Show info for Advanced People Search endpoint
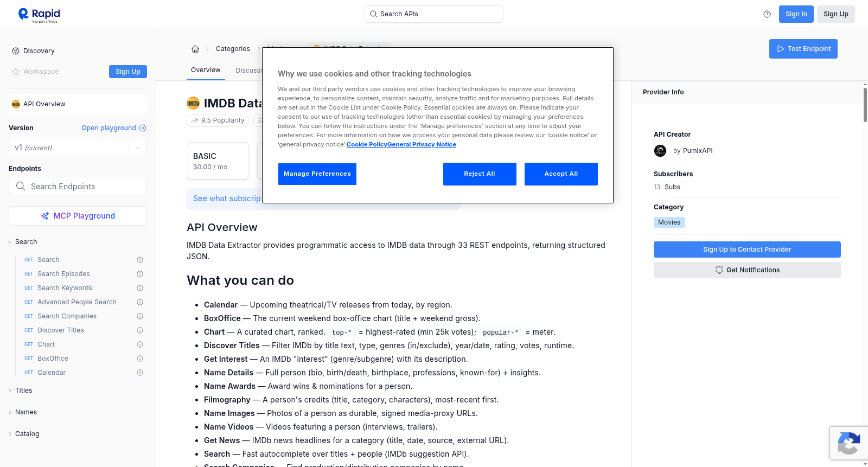Viewport: 868px width, 467px height. [140, 302]
